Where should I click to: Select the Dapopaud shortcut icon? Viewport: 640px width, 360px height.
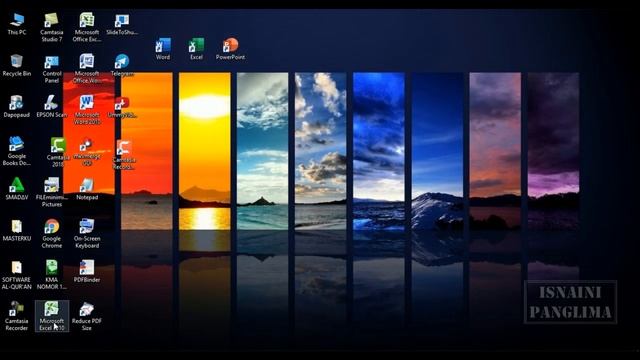(17, 107)
